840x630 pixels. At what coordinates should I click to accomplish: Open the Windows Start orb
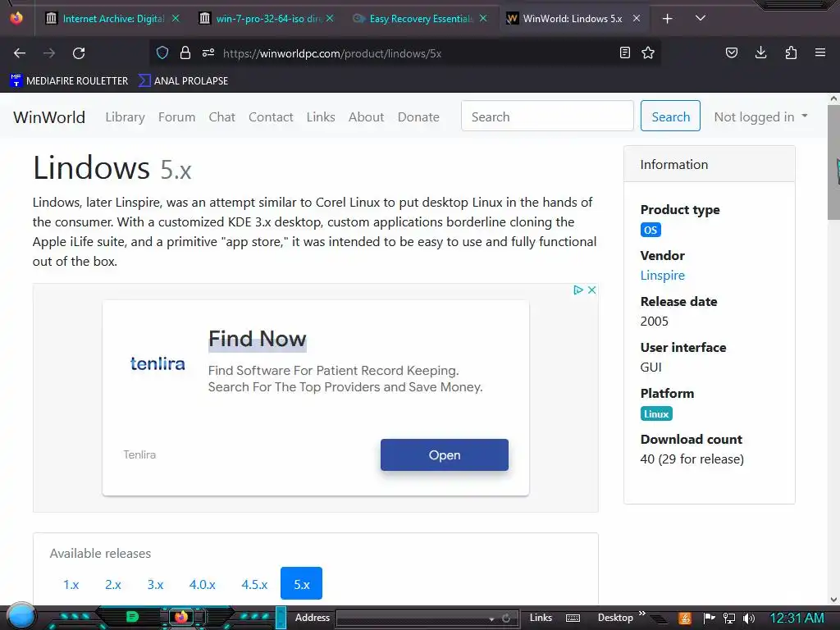[21, 616]
